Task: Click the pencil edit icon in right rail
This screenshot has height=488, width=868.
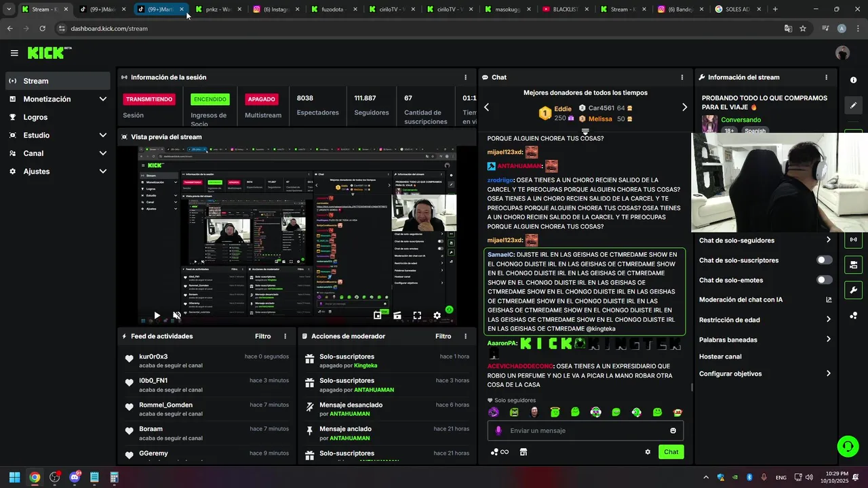Action: (x=853, y=105)
